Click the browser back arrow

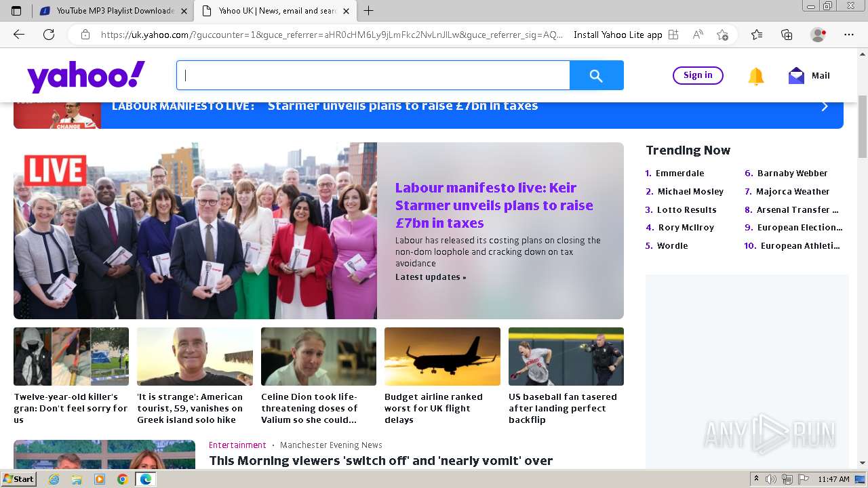pyautogui.click(x=19, y=35)
